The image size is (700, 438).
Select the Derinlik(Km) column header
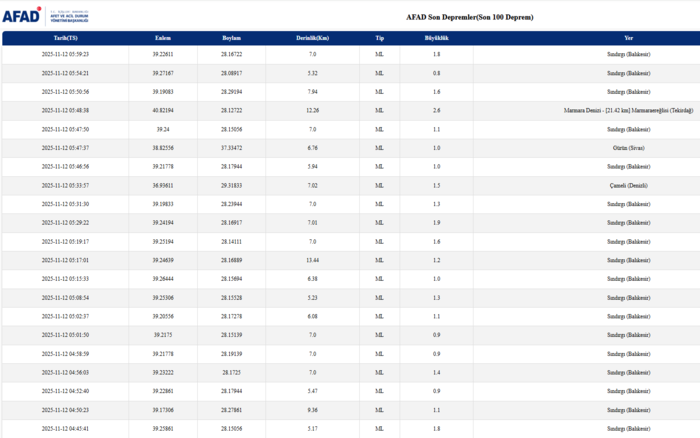point(313,38)
